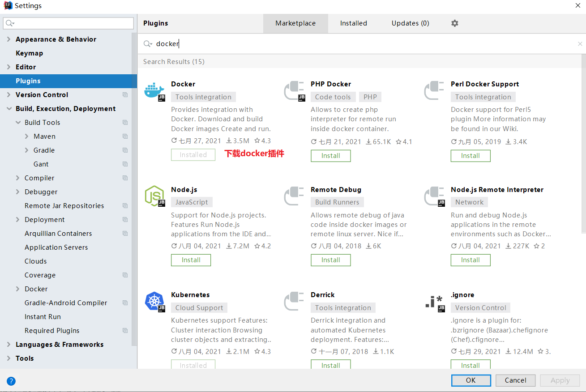The width and height of the screenshot is (586, 392).
Task: Install the Node.js plugin
Action: pos(191,260)
